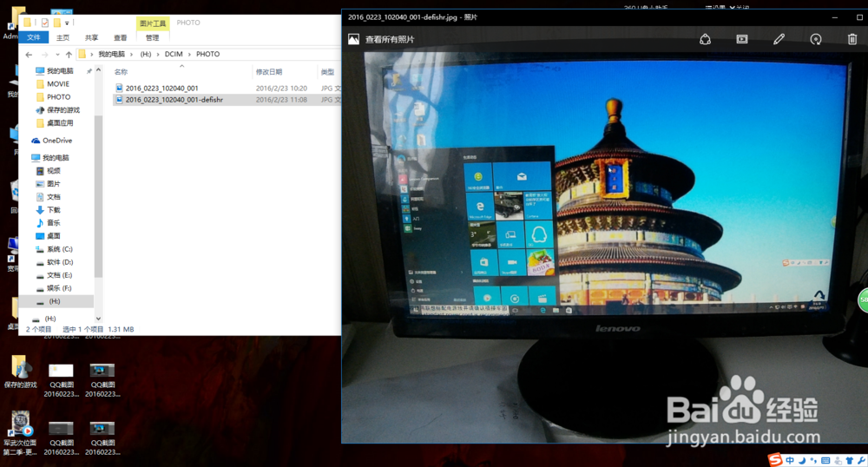
Task: Open recent locations dropdown in Explorer
Action: [57, 55]
